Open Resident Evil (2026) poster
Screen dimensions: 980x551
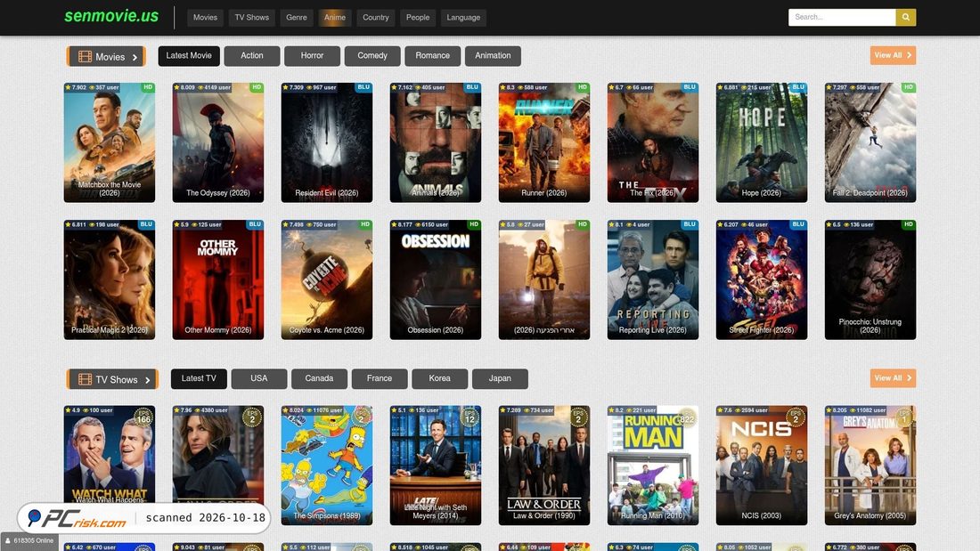pyautogui.click(x=327, y=142)
